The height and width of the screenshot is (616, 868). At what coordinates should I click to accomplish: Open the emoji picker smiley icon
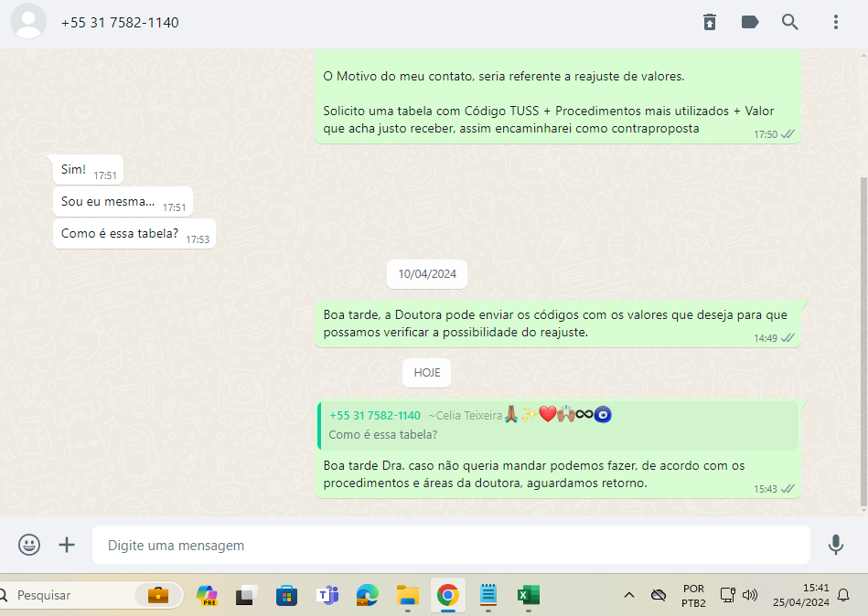[28, 545]
